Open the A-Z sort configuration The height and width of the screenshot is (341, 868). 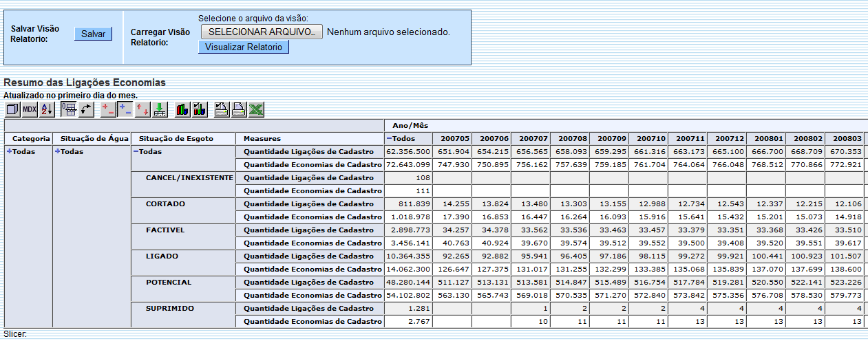tap(46, 109)
